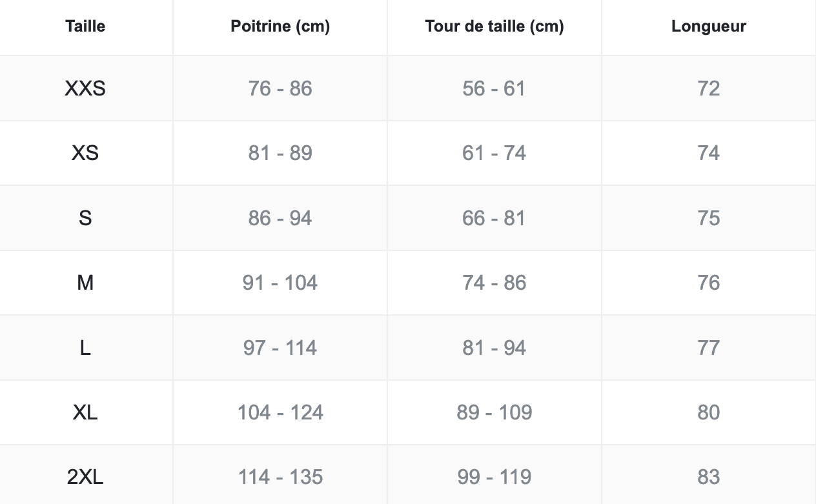Click chest value 76 - 86

[280, 88]
